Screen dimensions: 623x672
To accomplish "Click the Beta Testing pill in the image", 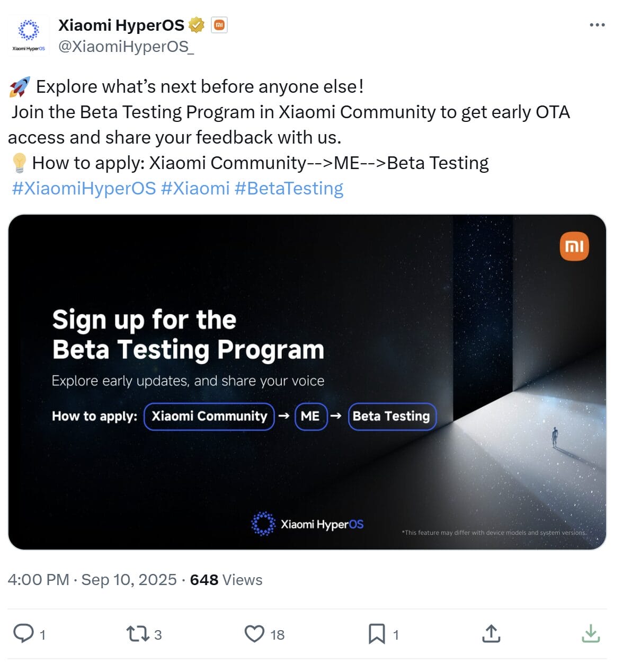I will [392, 417].
